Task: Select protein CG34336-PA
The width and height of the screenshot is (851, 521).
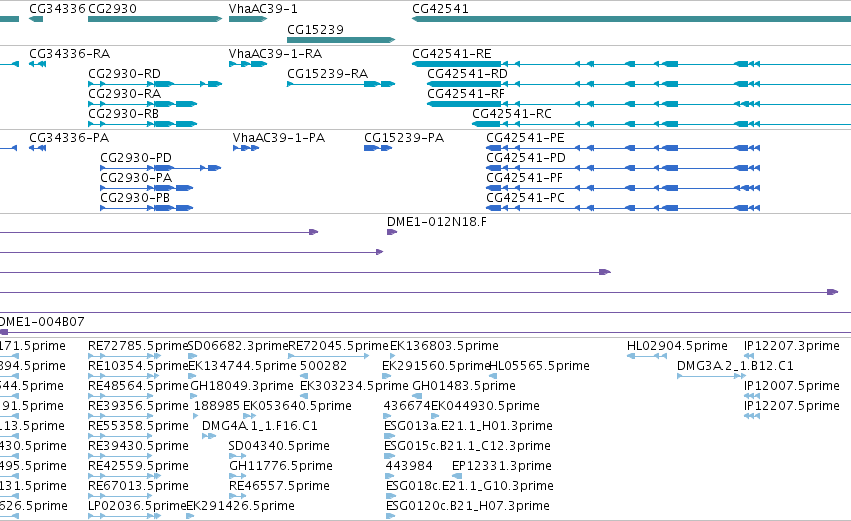Action: (x=69, y=138)
